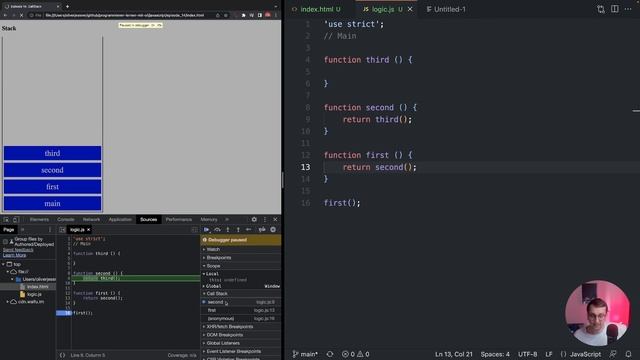This screenshot has width=640, height=360.
Task: Click Ln 13, Col 21 status item
Action: [x=453, y=354]
